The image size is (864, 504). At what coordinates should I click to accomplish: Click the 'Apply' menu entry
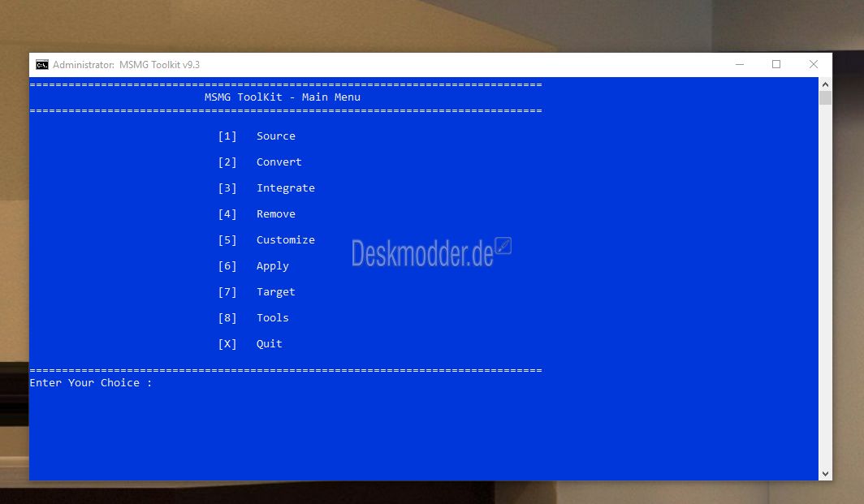(272, 266)
